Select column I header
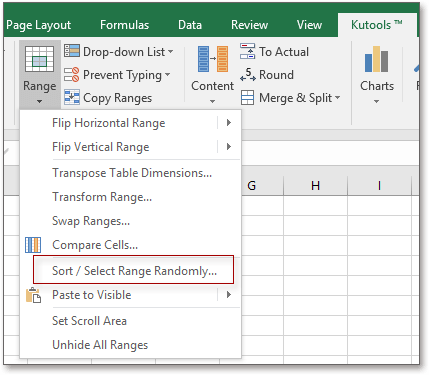The image size is (429, 375). pyautogui.click(x=379, y=185)
